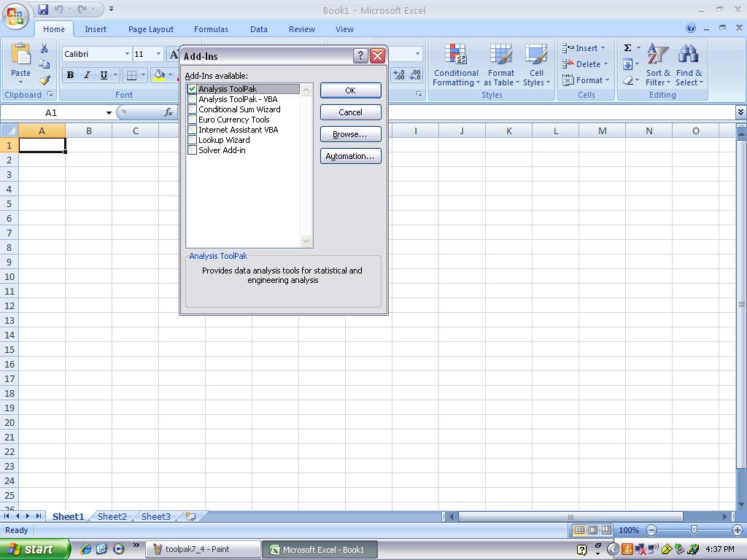Apply Bold formatting
747x560 pixels.
70,75
